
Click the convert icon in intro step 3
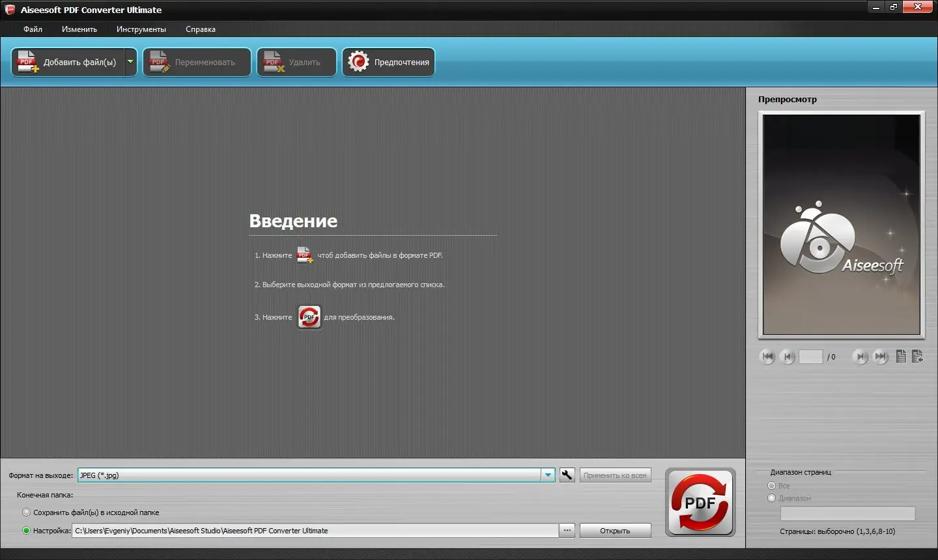309,317
